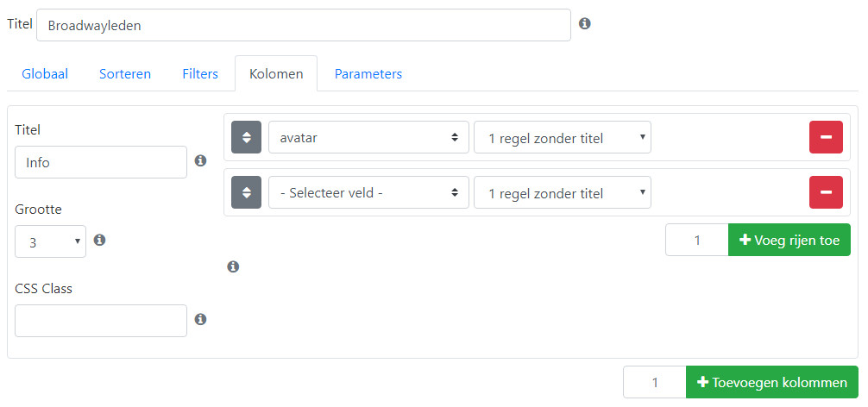Click the Voeg rijen toe button
868x407 pixels.
(789, 240)
